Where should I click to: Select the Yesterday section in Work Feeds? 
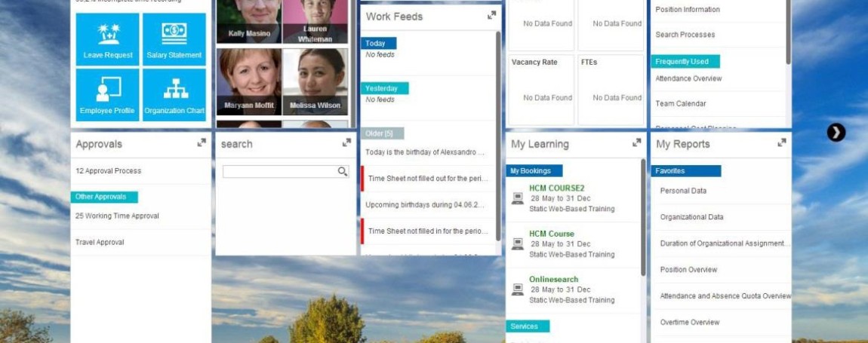tap(385, 88)
